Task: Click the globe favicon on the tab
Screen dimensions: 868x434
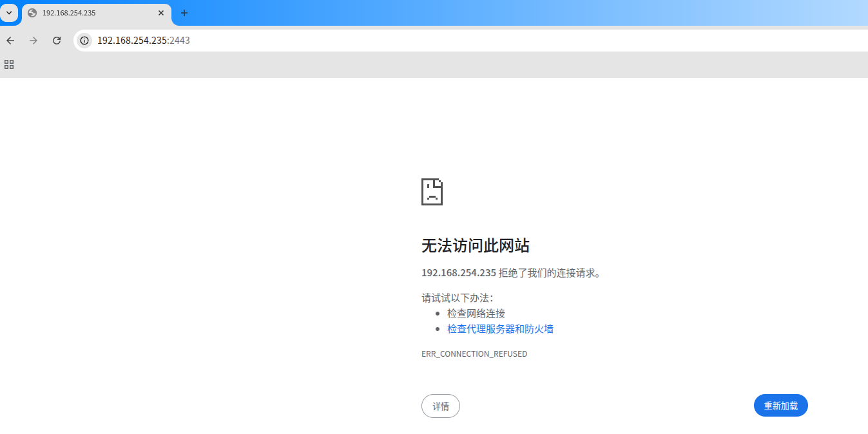Action: pyautogui.click(x=32, y=13)
